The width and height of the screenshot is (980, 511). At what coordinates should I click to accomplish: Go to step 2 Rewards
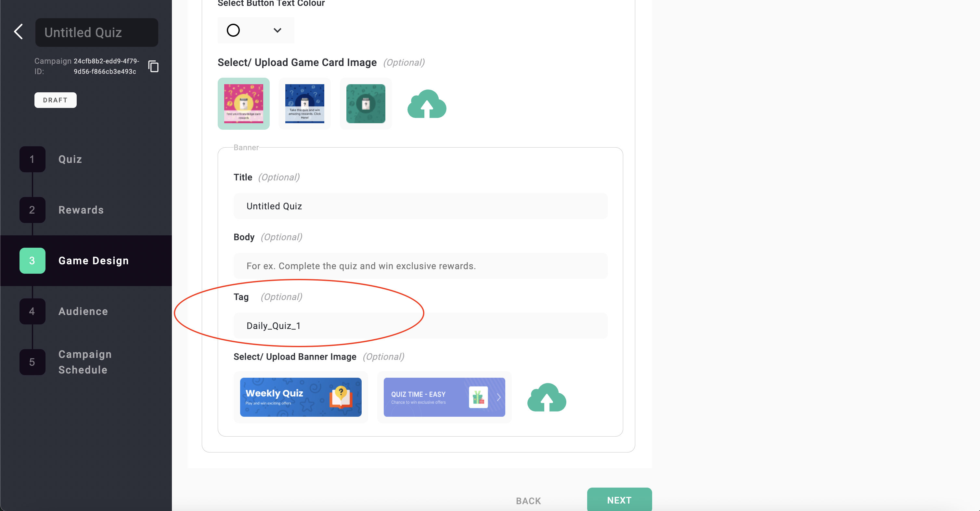(81, 210)
